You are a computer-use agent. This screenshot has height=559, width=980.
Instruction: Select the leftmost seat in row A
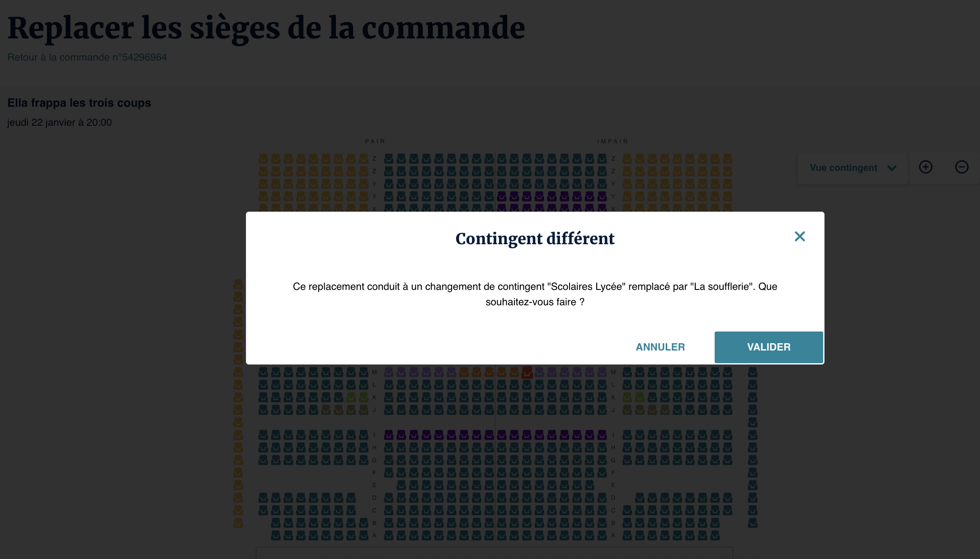276,535
